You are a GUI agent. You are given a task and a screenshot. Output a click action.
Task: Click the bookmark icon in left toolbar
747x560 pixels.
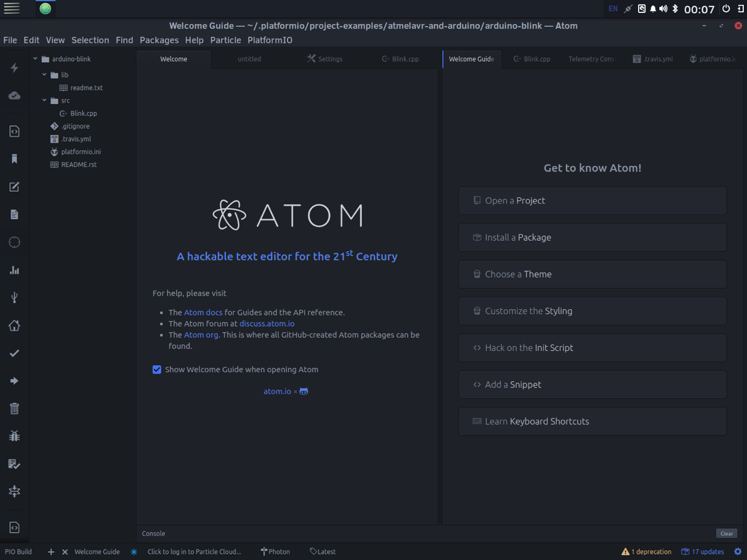(14, 159)
